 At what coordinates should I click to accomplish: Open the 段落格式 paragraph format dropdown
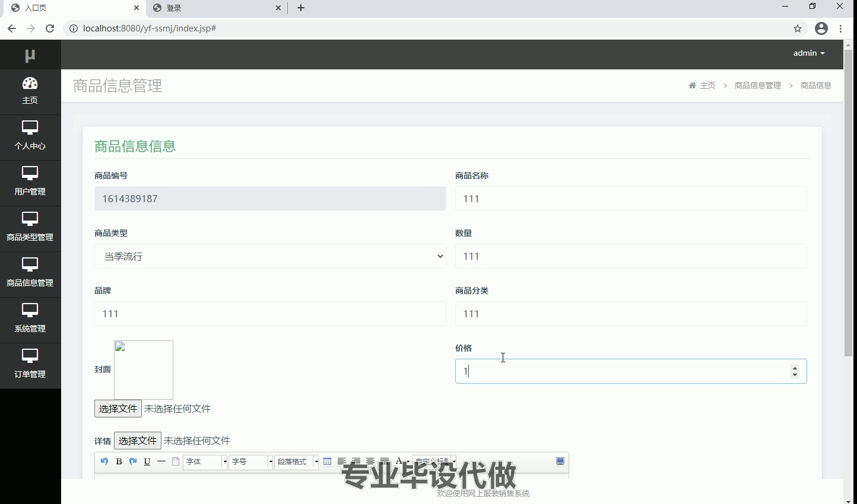297,461
